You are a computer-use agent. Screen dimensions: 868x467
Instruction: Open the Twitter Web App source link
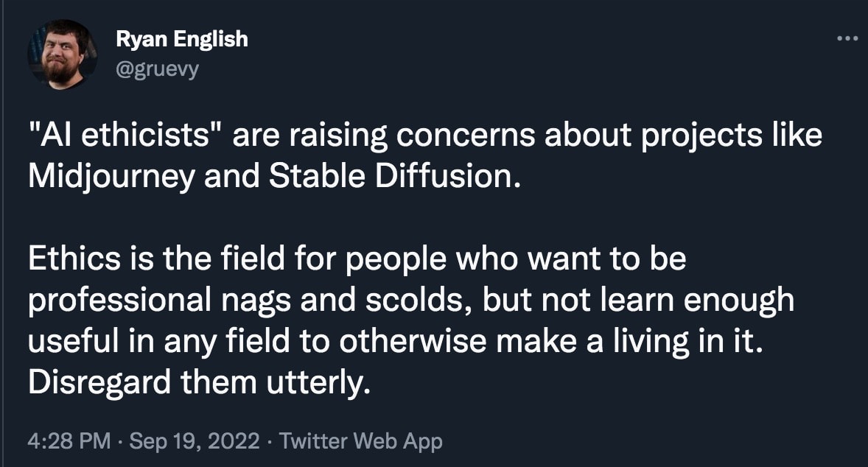361,441
